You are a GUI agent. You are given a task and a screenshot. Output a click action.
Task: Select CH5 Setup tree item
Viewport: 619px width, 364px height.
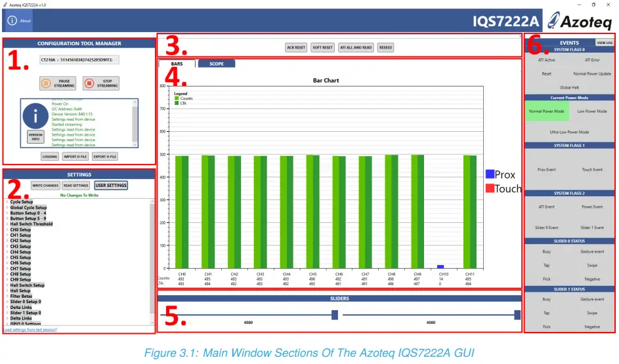point(20,258)
